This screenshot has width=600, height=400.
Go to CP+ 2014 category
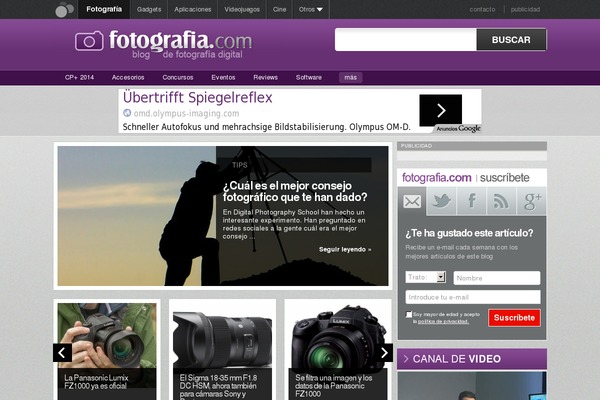79,77
